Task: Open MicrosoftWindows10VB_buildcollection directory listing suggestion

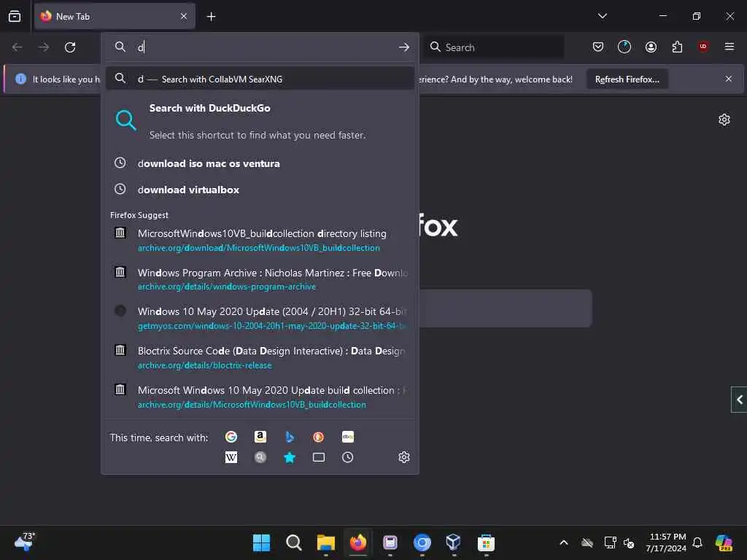Action: pyautogui.click(x=260, y=240)
